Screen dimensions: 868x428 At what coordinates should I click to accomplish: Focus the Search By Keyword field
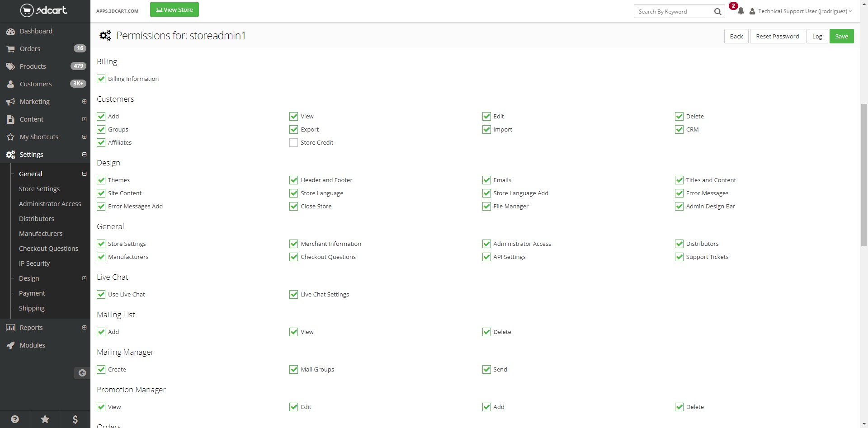673,12
